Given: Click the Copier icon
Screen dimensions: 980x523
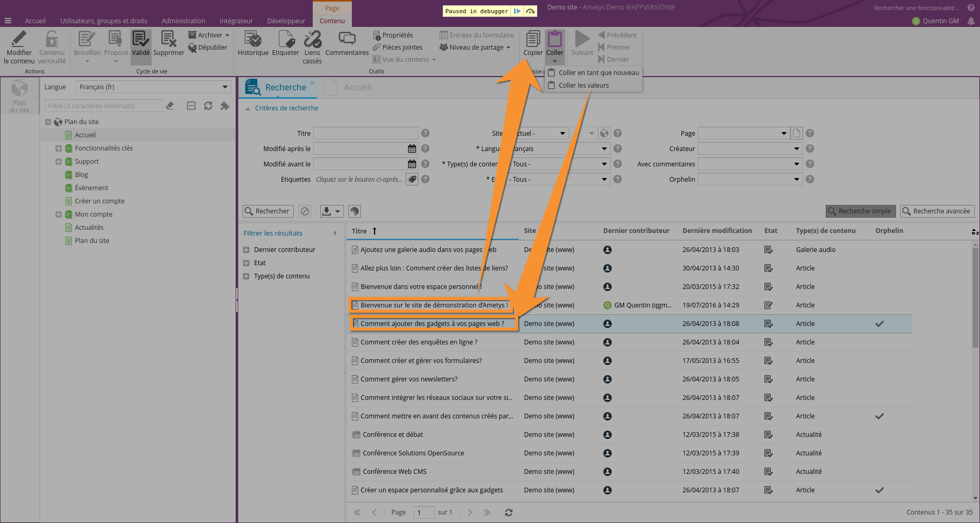Looking at the screenshot, I should (x=533, y=39).
